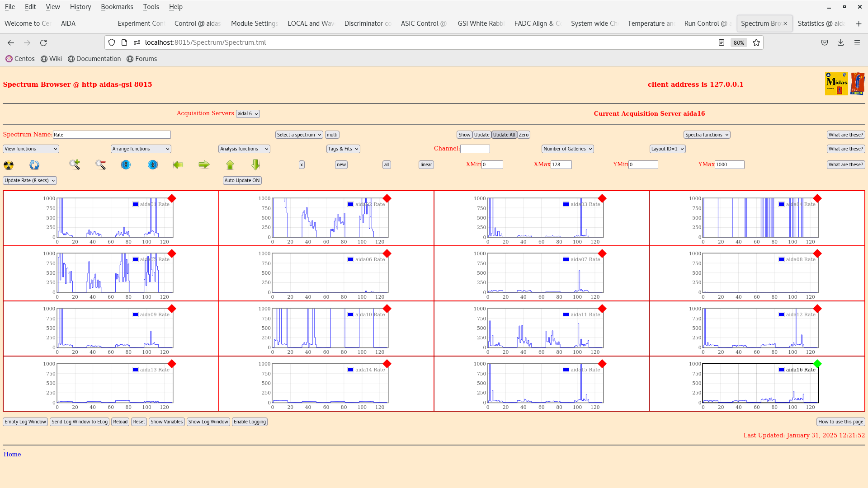
Task: Click the zoom out magnifier icon
Action: pyautogui.click(x=100, y=164)
